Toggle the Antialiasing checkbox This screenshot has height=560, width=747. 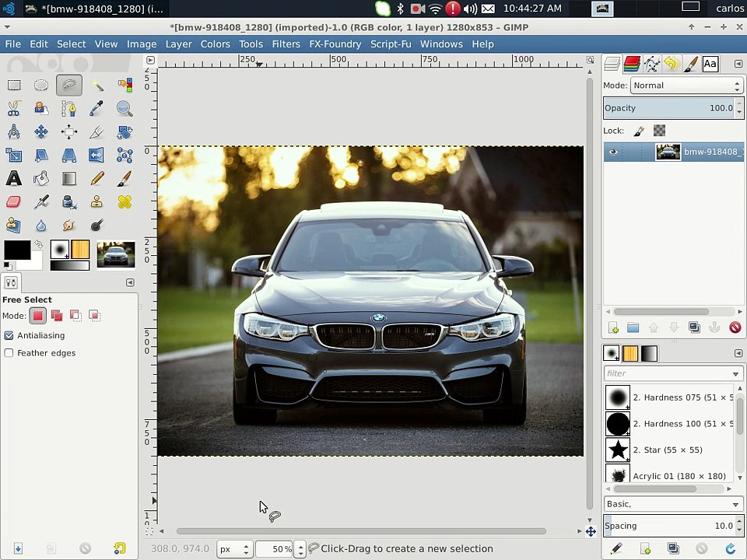pos(9,335)
